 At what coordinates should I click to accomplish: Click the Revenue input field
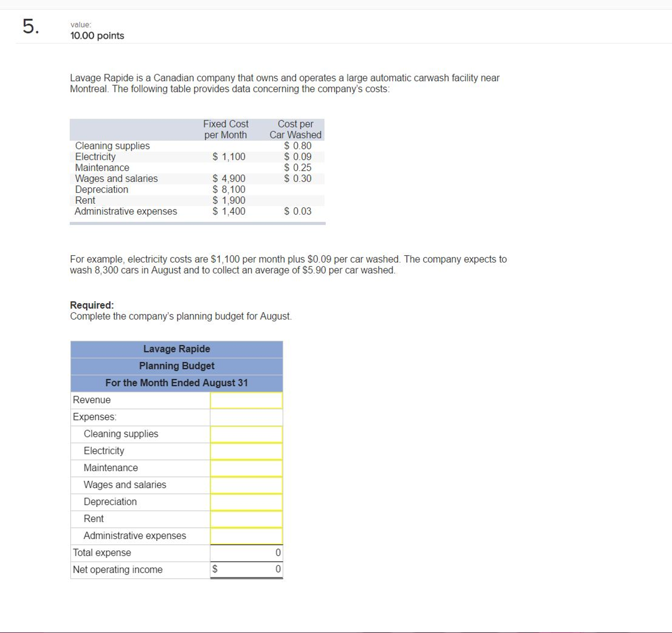point(246,400)
